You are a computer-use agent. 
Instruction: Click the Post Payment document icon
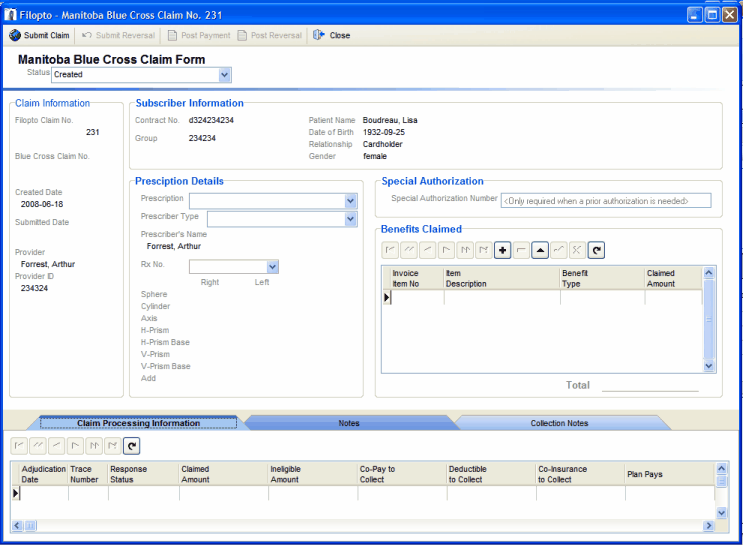click(172, 36)
